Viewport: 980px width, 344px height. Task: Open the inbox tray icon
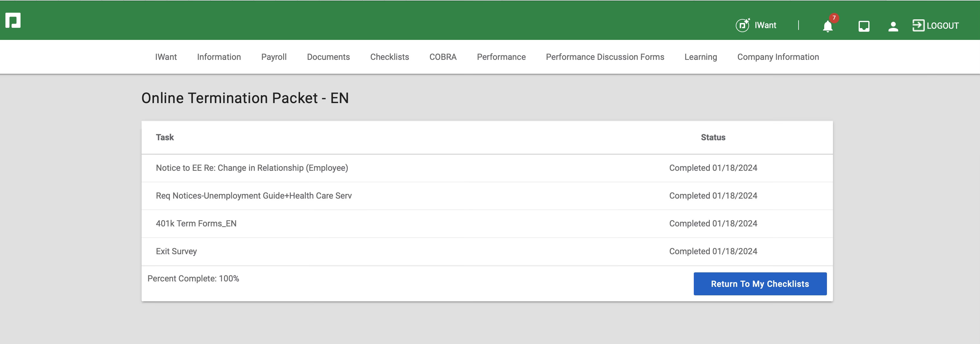[863, 26]
